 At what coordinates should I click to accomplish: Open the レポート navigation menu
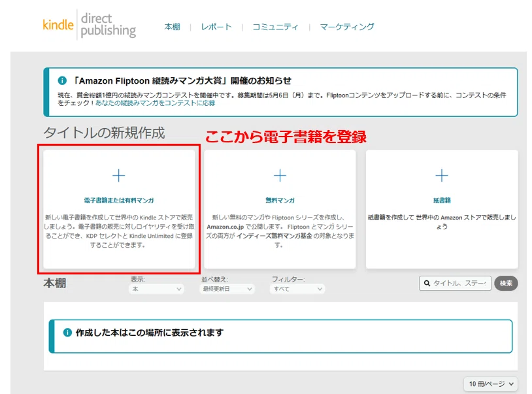point(216,27)
